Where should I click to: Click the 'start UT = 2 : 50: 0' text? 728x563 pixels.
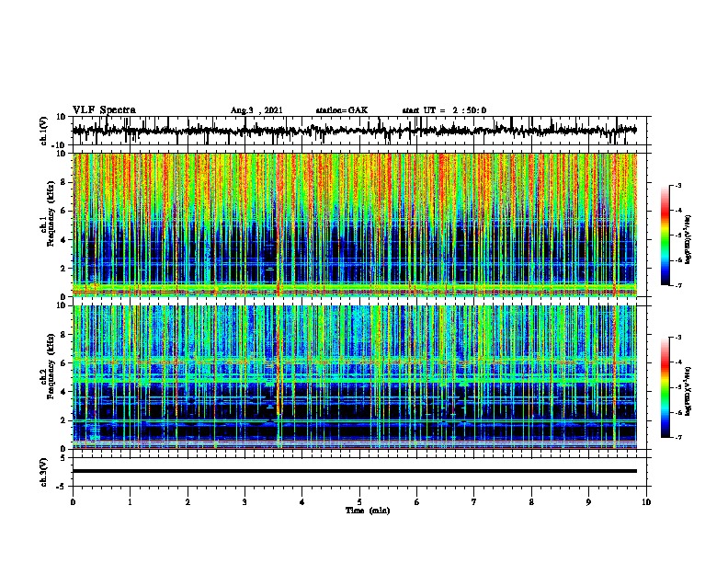click(x=444, y=110)
